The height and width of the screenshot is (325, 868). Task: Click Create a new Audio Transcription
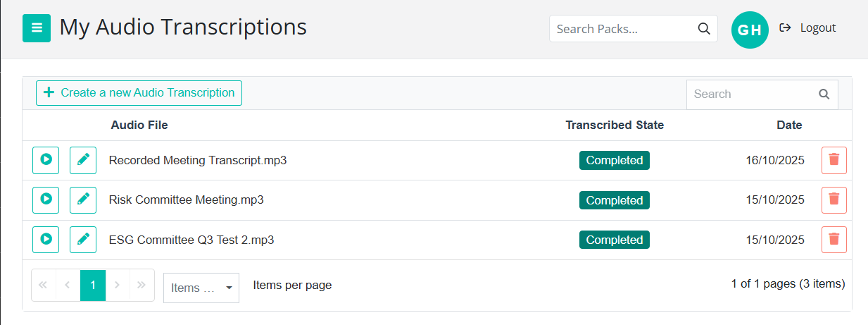click(139, 93)
